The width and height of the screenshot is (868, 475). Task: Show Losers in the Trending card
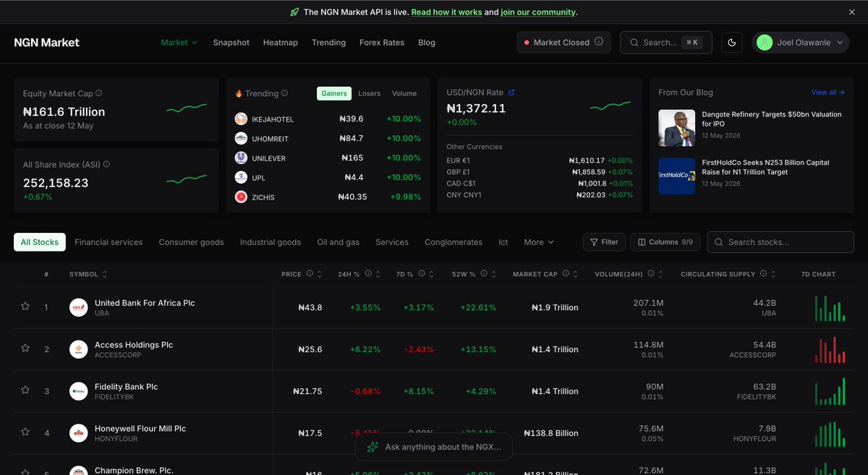(x=370, y=93)
